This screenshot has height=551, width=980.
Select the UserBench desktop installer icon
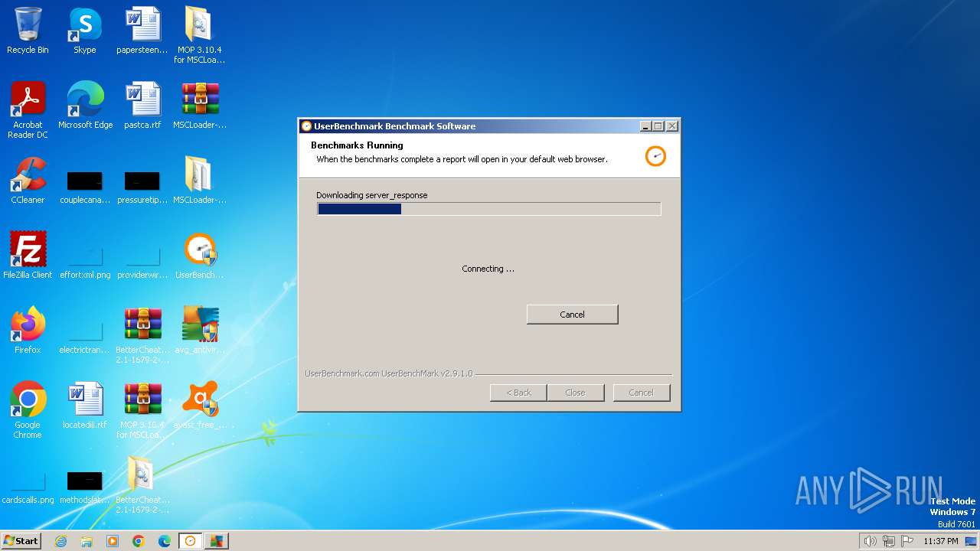click(199, 256)
